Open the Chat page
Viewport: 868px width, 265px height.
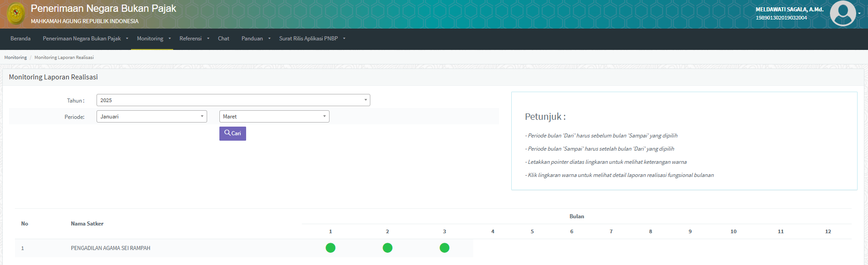pos(223,39)
